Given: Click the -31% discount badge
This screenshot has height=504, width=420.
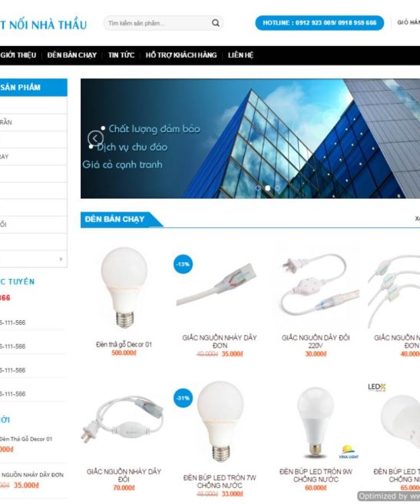Looking at the screenshot, I should click(183, 398).
